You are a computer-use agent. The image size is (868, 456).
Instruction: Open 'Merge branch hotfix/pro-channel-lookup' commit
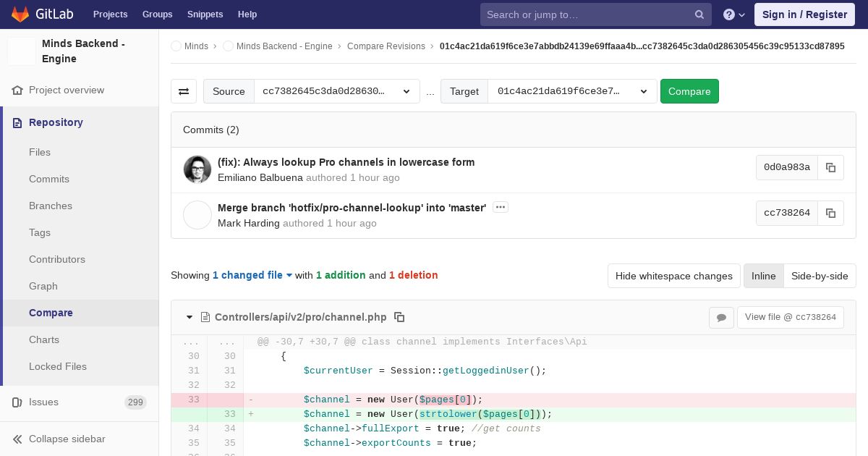352,208
